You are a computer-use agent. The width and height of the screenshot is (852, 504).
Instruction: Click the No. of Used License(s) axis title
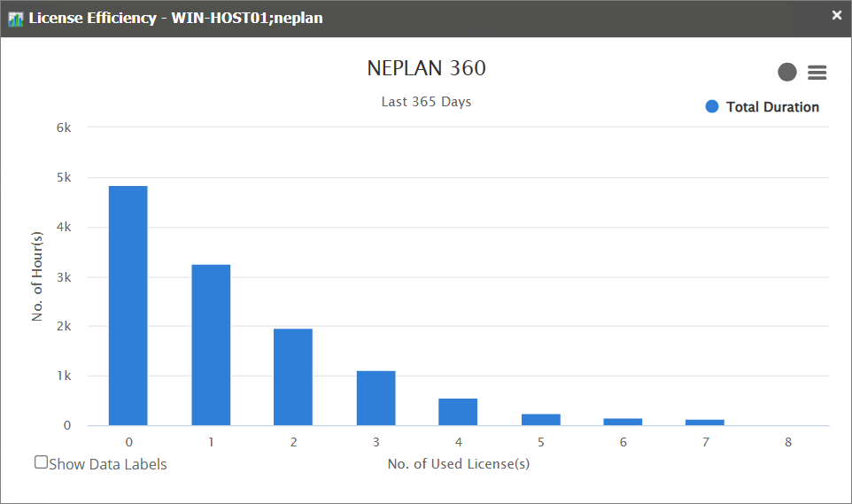pyautogui.click(x=458, y=463)
